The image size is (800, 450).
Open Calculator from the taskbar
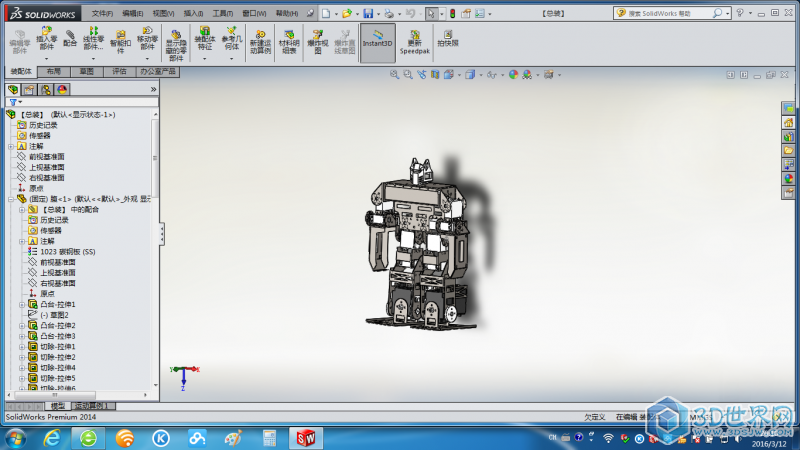[269, 438]
